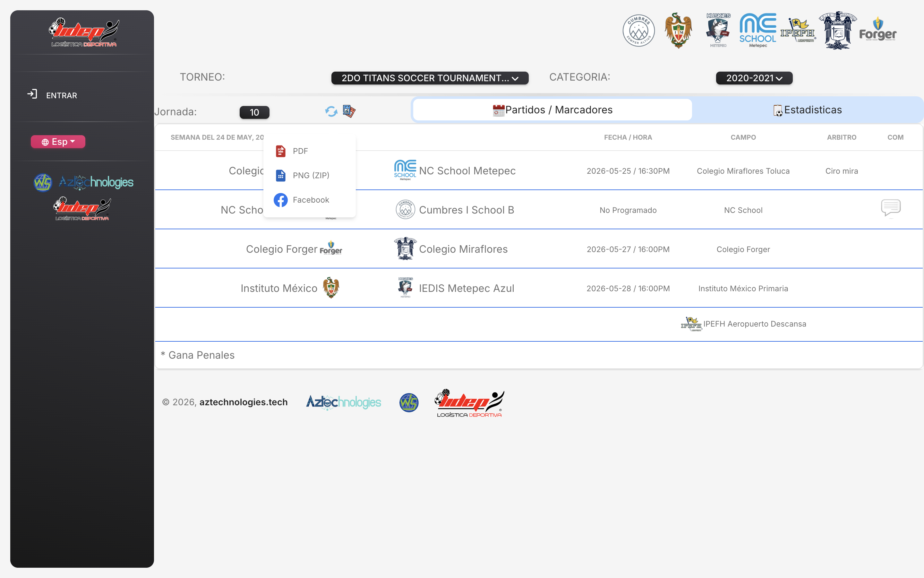Click the NC School logo in first match row

405,170
